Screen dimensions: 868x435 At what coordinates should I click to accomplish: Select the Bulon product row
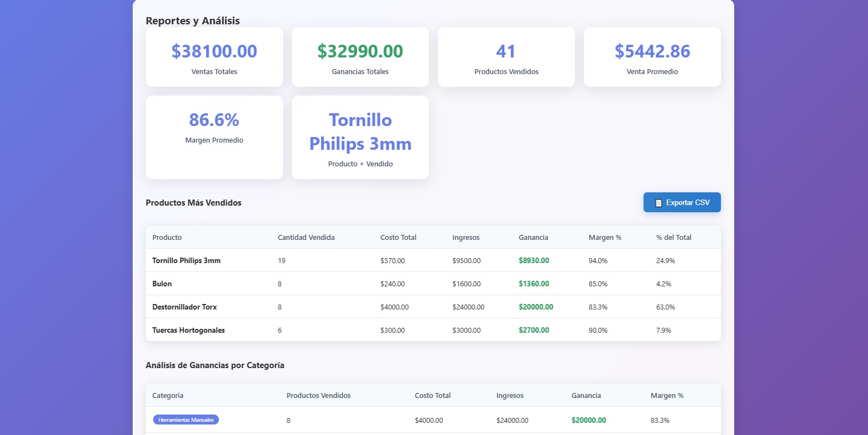pos(162,284)
